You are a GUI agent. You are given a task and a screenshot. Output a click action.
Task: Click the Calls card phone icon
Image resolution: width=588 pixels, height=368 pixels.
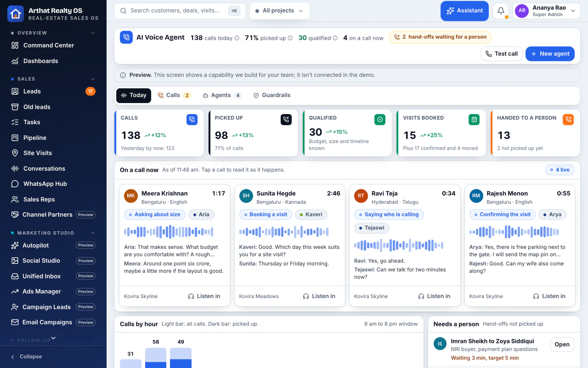coord(192,120)
